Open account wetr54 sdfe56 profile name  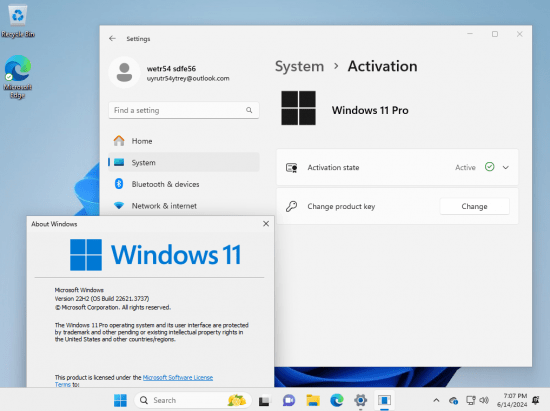[171, 69]
